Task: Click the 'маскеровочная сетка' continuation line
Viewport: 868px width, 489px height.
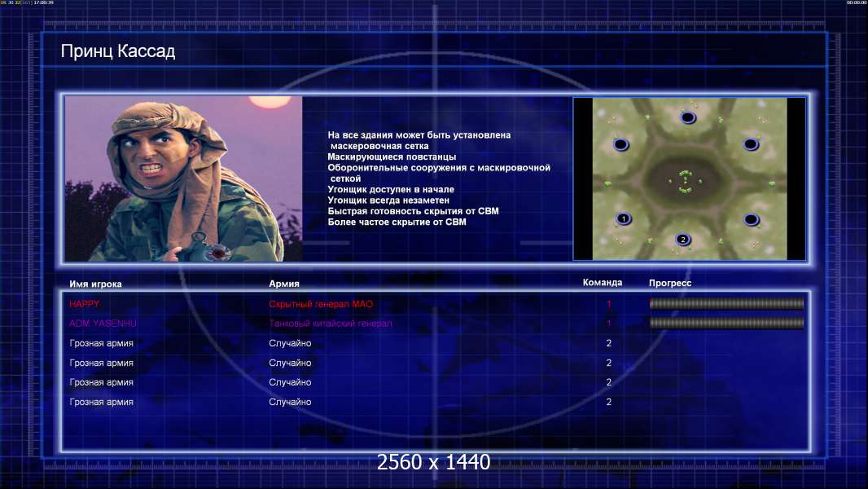Action: coord(379,146)
